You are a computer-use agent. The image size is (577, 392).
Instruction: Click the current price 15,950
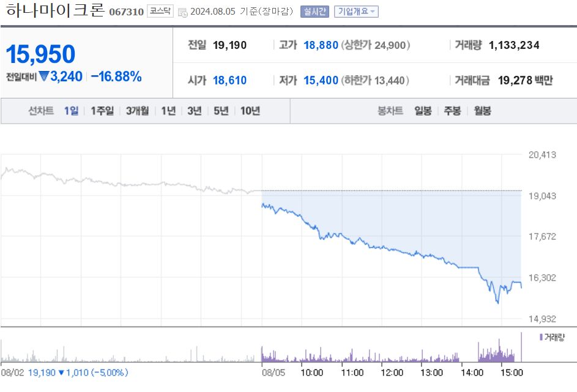coord(40,54)
